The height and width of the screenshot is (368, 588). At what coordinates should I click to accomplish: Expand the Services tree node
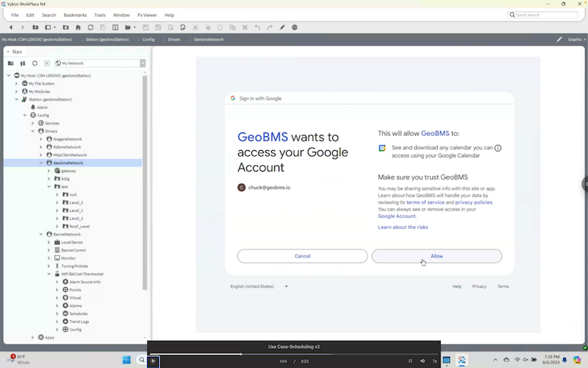(32, 123)
